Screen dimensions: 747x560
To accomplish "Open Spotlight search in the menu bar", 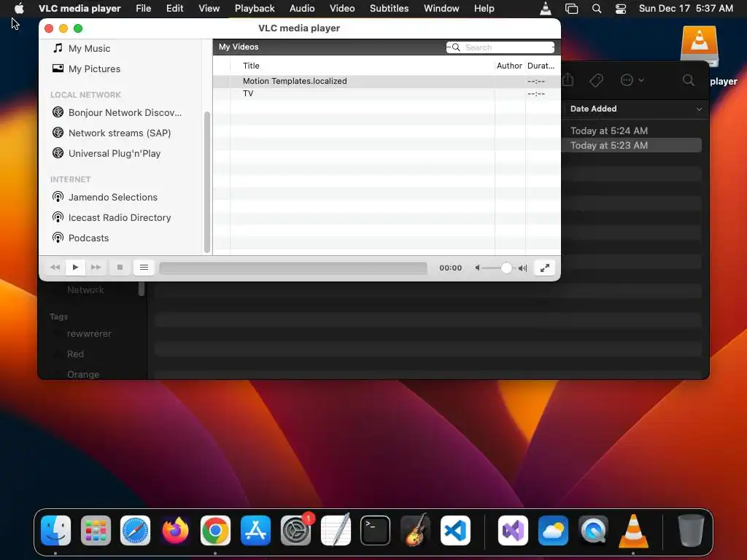I will (597, 9).
